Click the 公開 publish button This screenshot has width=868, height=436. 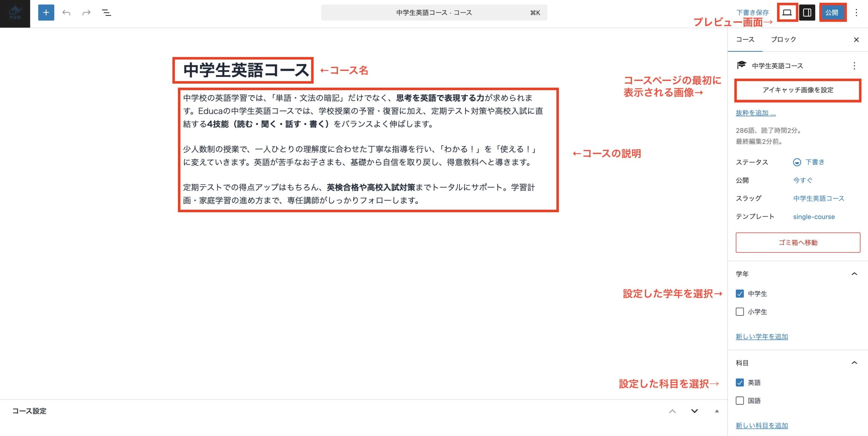(x=831, y=13)
